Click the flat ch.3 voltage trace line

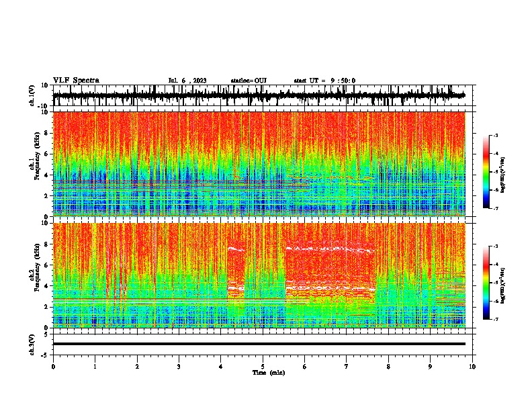[259, 344]
